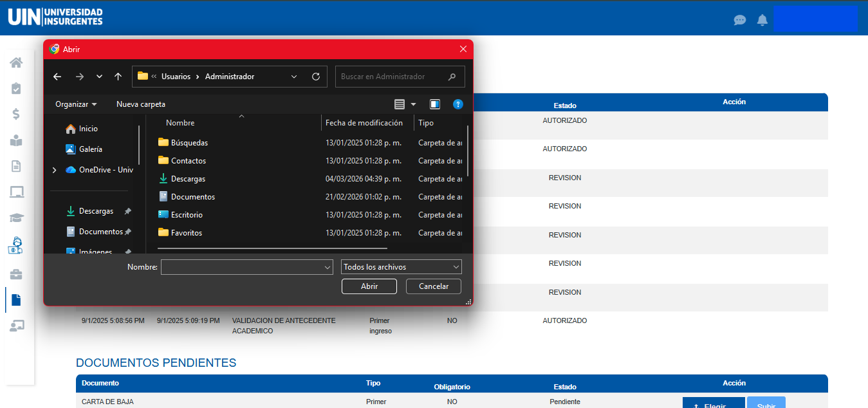Screen dimensions: 868x408
Task: Open the Todos los archivos file type dropdown
Action: [401, 267]
